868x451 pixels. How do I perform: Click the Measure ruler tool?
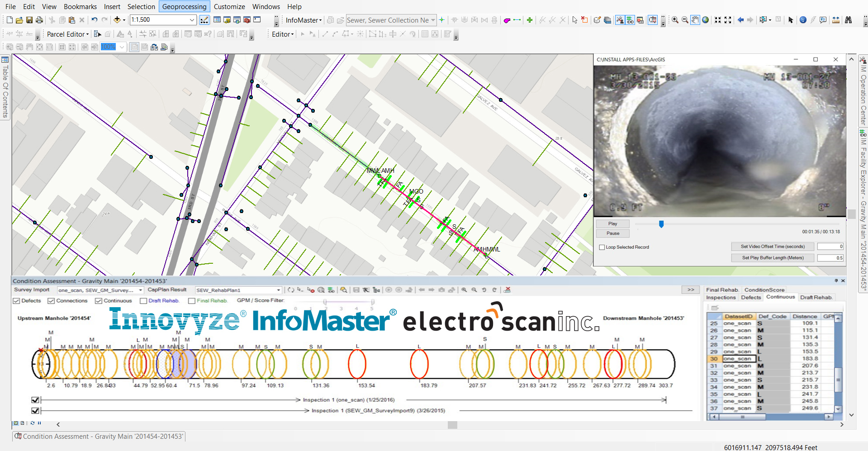(x=835, y=20)
